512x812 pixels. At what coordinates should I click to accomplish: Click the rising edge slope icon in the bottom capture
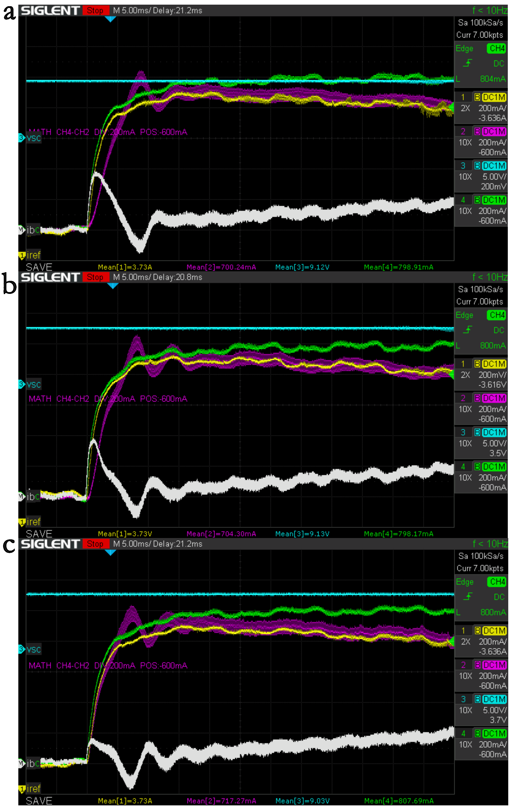point(468,597)
